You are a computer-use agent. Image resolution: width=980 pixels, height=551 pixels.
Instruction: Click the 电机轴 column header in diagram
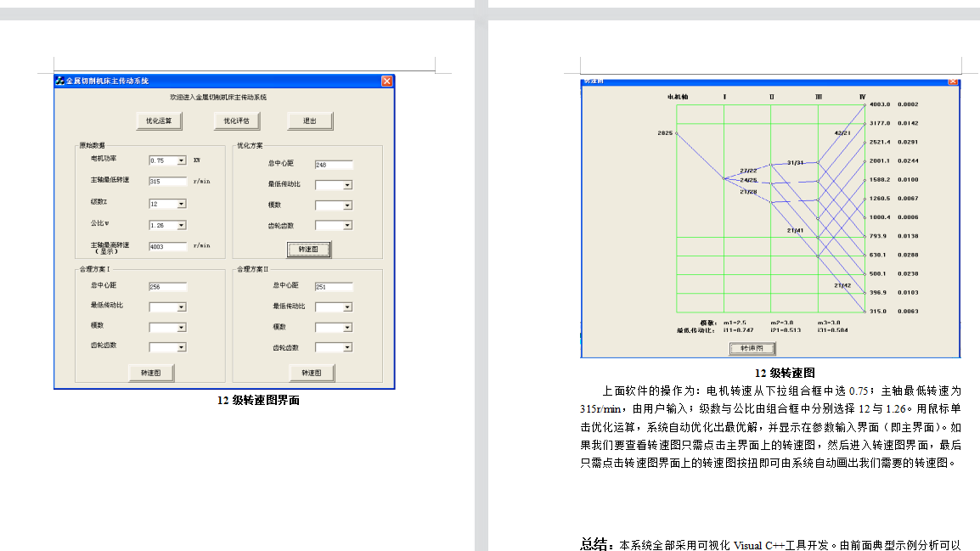[678, 97]
